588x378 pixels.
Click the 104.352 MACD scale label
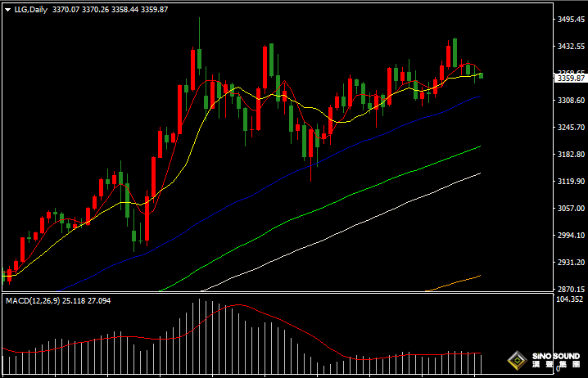(x=568, y=301)
